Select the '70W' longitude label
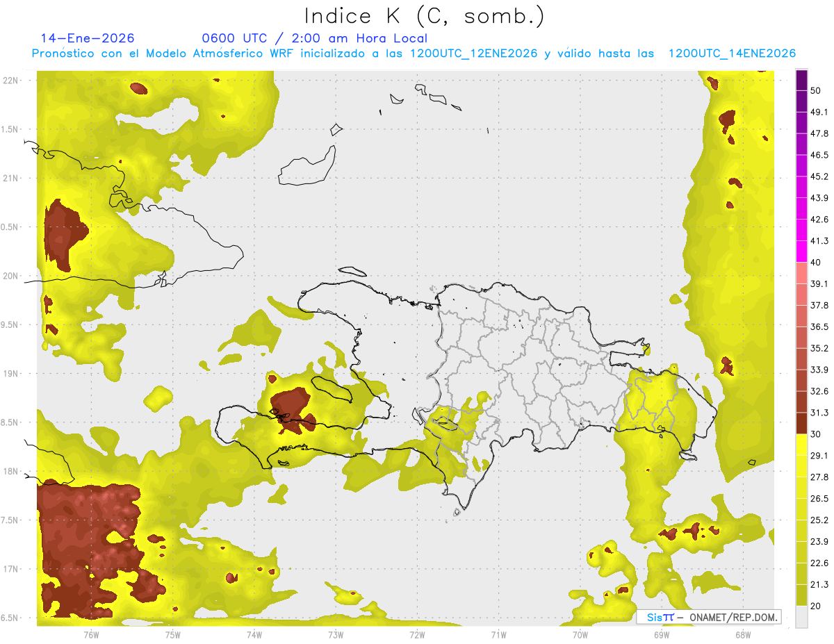This screenshot has width=834, height=644. (x=580, y=635)
